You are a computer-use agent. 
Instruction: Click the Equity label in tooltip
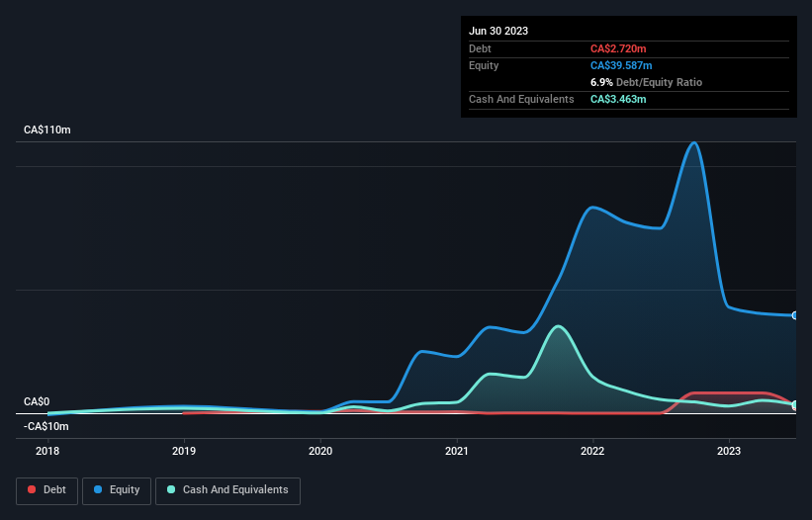pyautogui.click(x=484, y=65)
